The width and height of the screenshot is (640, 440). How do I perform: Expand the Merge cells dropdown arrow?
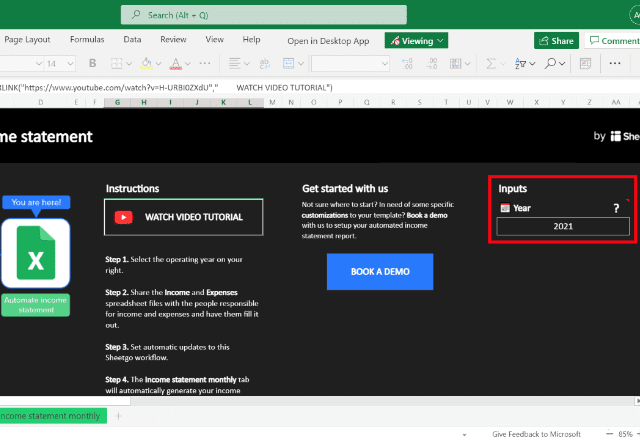tap(301, 64)
